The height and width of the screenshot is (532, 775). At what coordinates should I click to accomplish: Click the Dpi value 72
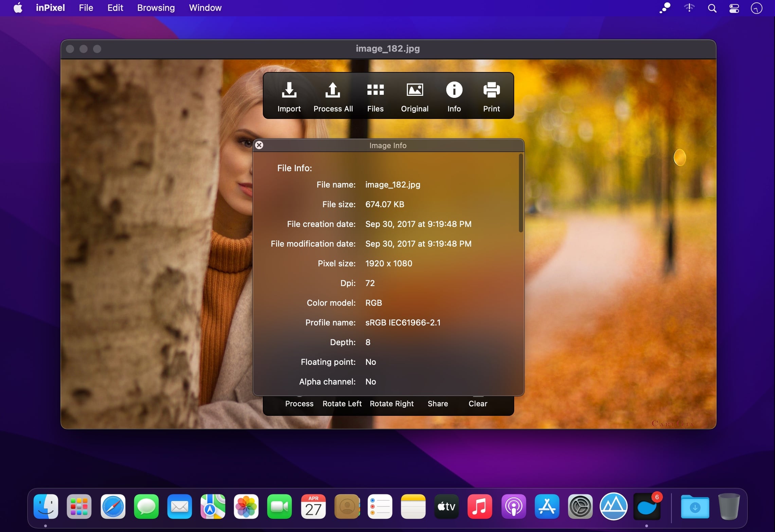pos(370,283)
